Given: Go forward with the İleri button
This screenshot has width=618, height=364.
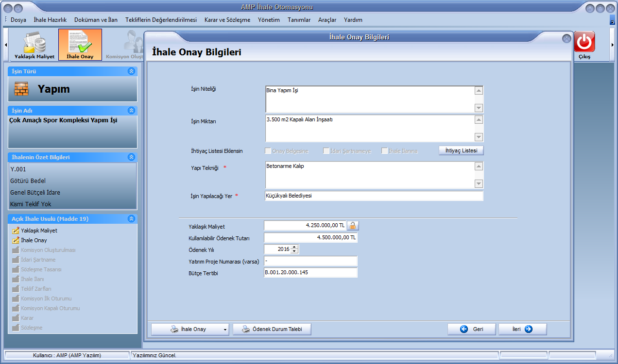Looking at the screenshot, I should tap(522, 329).
